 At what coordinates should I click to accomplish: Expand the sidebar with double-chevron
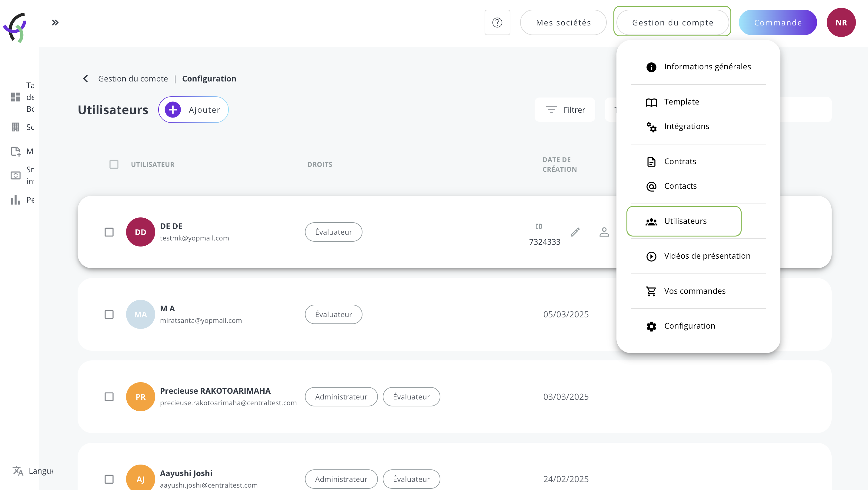(55, 23)
